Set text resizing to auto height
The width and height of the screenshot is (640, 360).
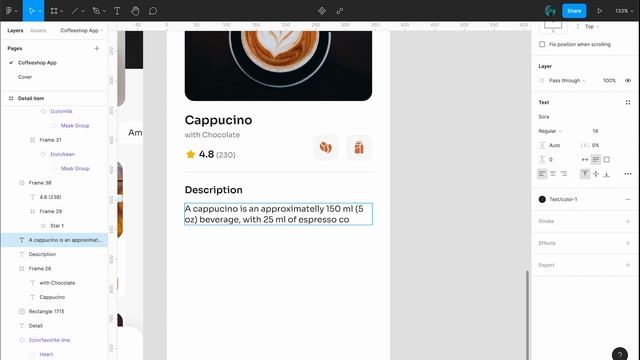coord(596,160)
